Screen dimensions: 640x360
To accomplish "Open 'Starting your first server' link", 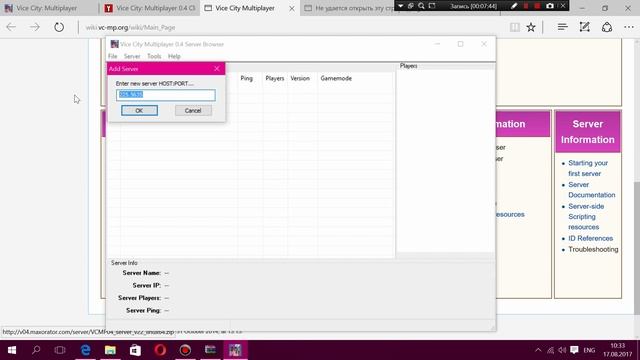I will (x=588, y=168).
